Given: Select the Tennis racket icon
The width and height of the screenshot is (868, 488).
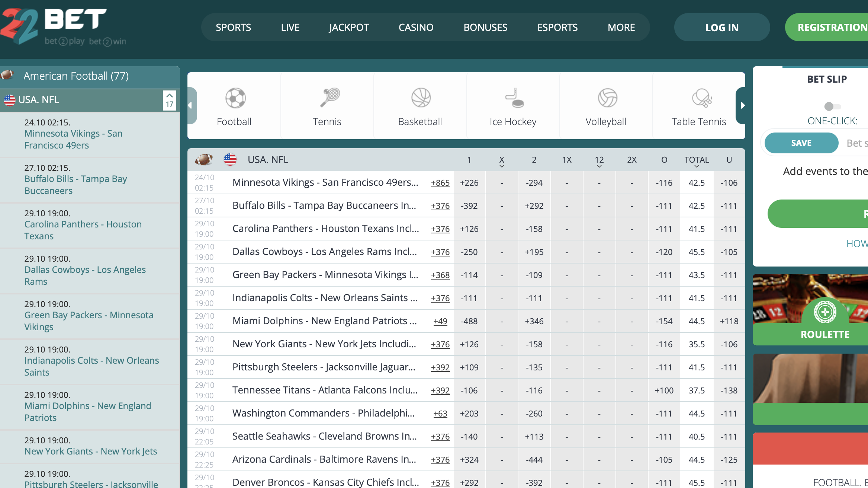Looking at the screenshot, I should [329, 98].
